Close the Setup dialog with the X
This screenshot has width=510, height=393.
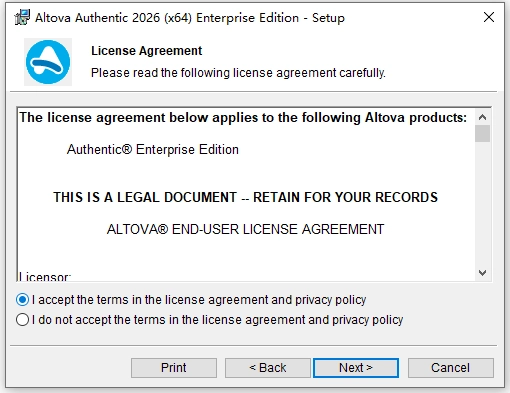coord(489,17)
